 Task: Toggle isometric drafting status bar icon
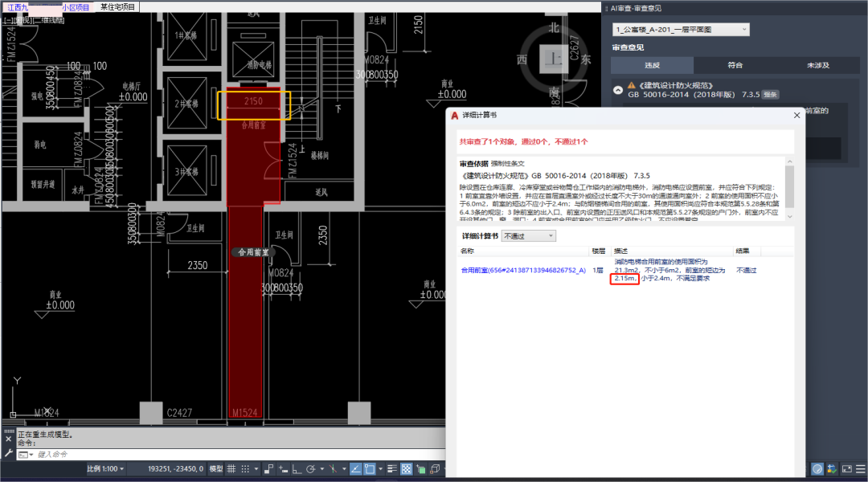pyautogui.click(x=333, y=468)
